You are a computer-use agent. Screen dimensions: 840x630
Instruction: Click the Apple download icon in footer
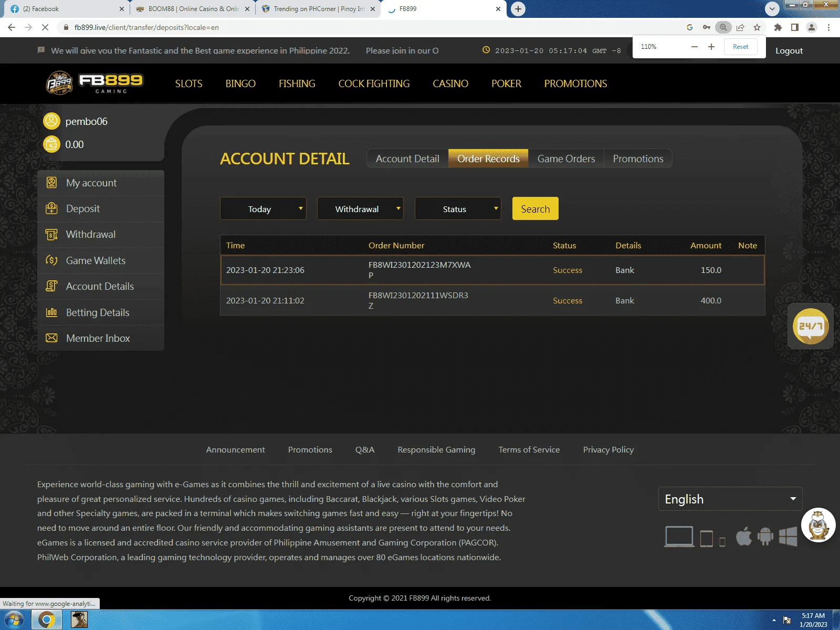click(743, 537)
